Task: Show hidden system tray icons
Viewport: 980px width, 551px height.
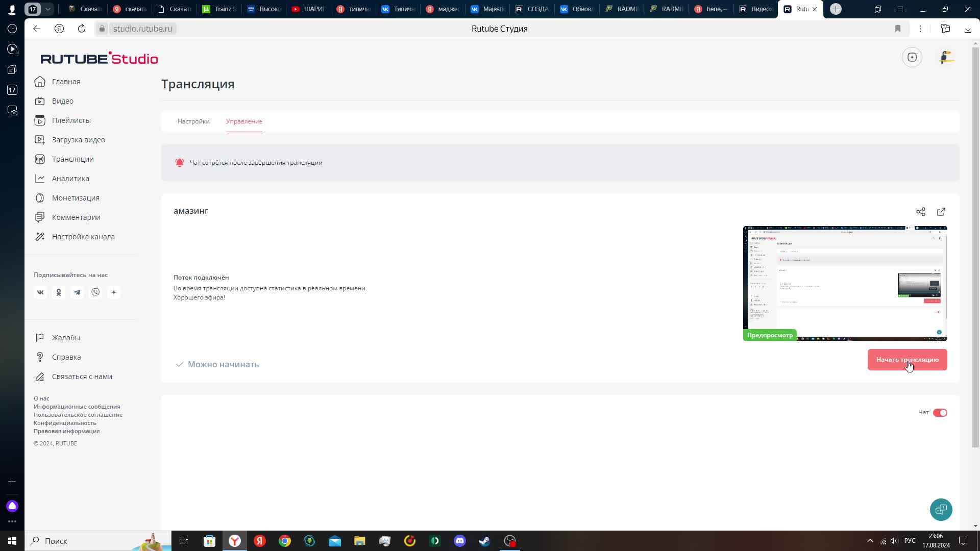Action: 870,541
